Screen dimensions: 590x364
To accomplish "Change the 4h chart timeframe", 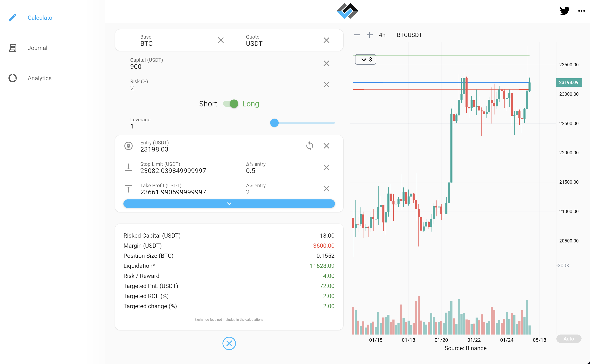I will point(382,35).
